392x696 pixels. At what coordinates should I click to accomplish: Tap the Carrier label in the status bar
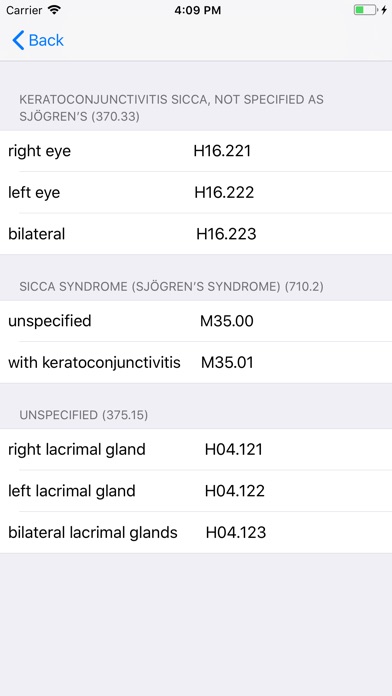click(x=24, y=10)
